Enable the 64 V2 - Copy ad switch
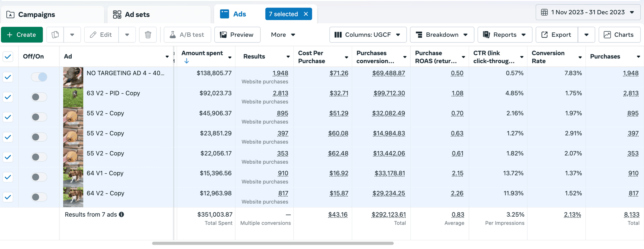The width and height of the screenshot is (644, 249). [x=39, y=197]
